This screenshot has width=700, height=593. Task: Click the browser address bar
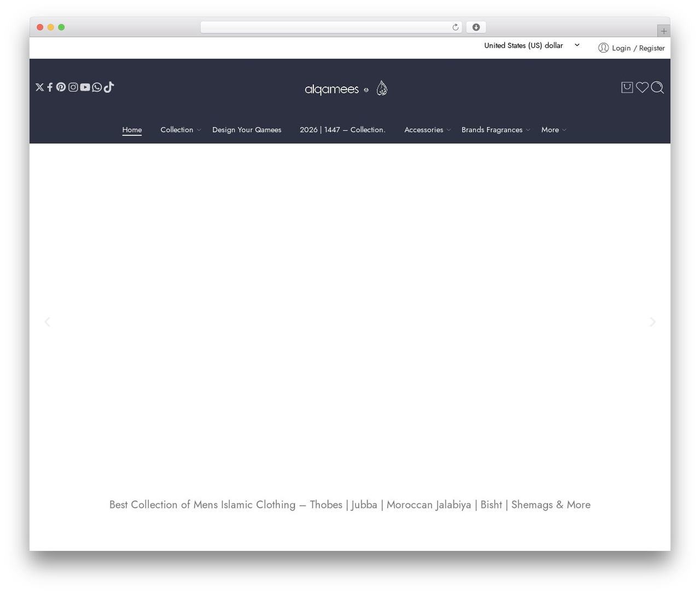[x=331, y=27]
